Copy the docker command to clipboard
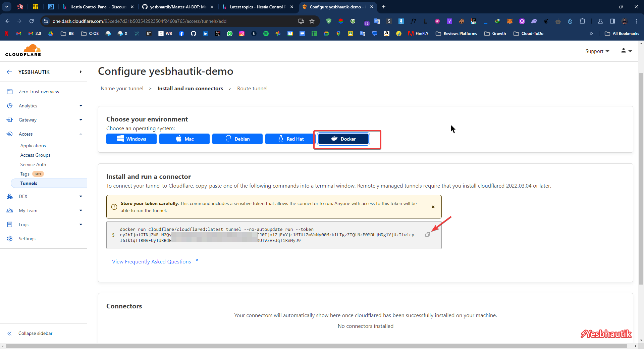Viewport: 644px width, 349px height. (427, 235)
